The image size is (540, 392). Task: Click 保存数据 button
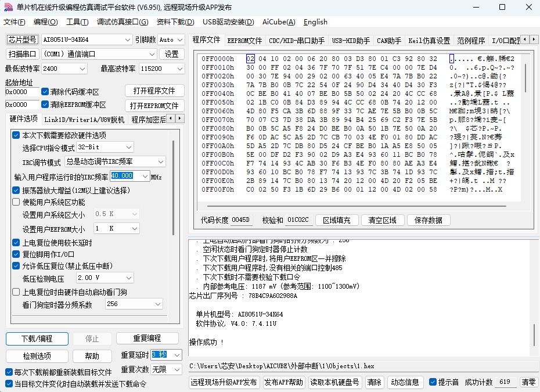click(x=429, y=220)
